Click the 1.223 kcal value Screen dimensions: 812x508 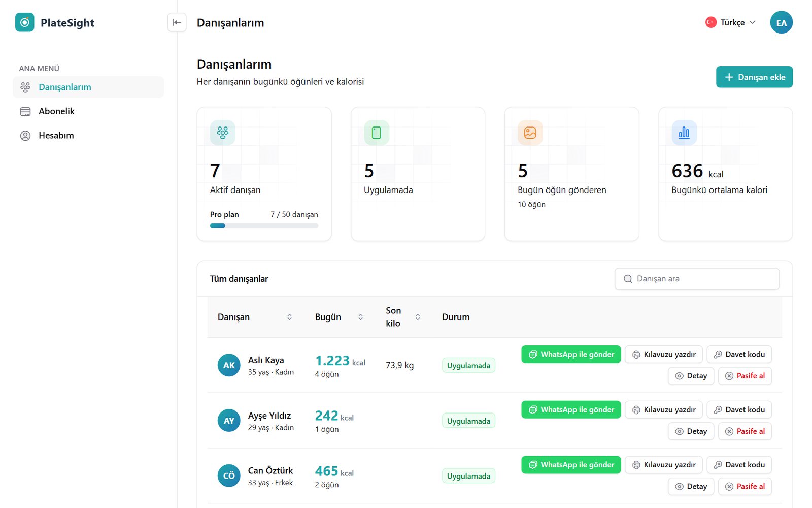click(x=340, y=361)
